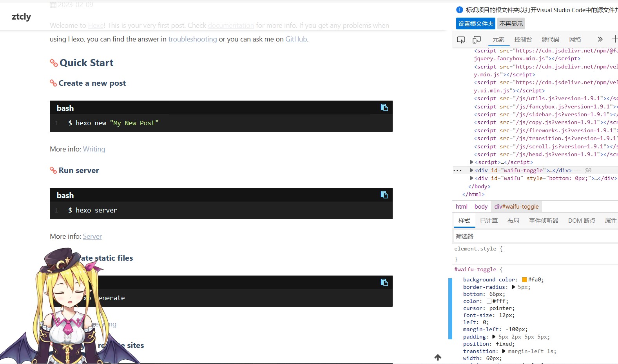Open the Server docs link

tap(92, 236)
